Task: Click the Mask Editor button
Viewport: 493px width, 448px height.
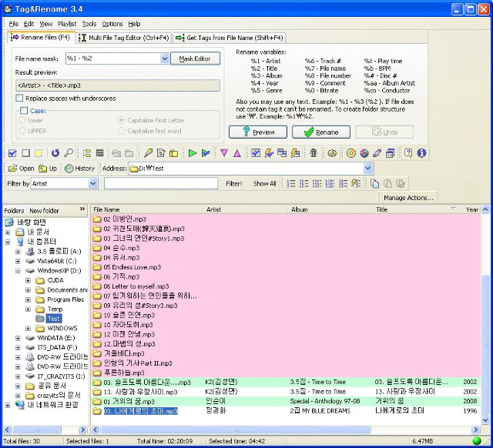Action: pos(195,59)
